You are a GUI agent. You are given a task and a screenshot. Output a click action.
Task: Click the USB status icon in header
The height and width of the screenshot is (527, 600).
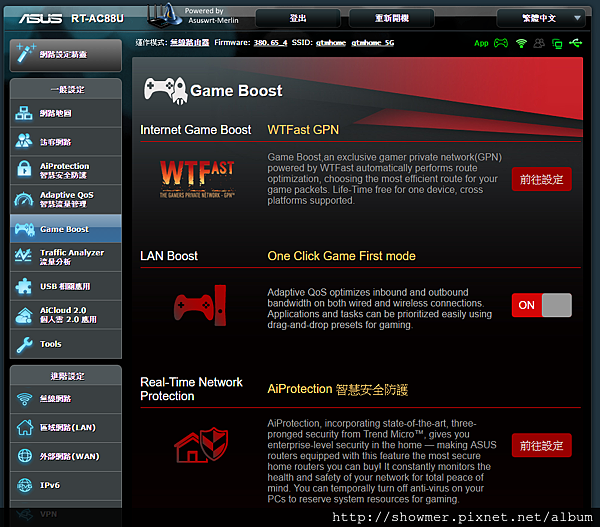coord(575,43)
